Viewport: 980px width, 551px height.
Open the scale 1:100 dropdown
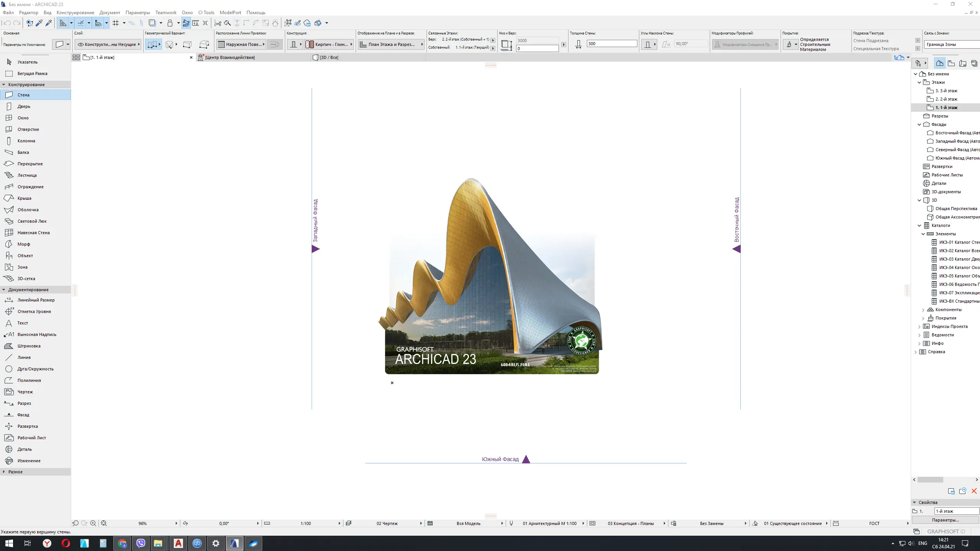point(305,523)
